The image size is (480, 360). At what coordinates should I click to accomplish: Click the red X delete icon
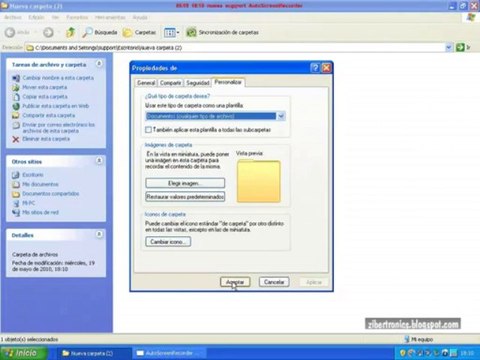click(x=16, y=139)
